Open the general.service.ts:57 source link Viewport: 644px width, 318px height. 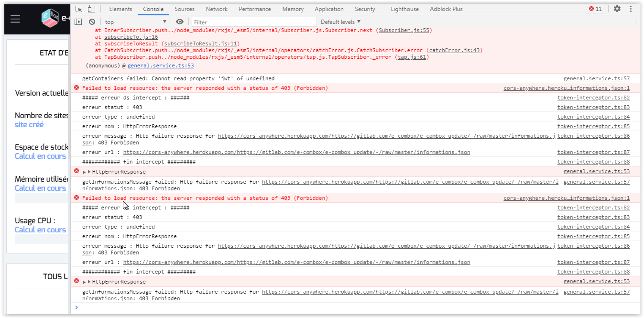tap(596, 78)
